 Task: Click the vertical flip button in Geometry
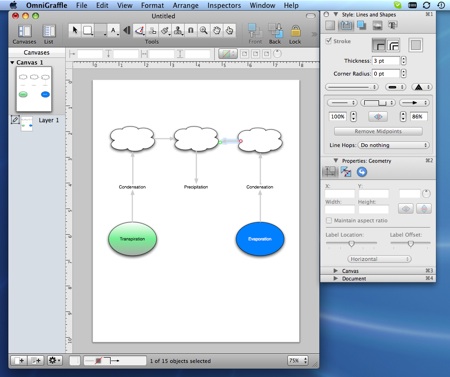[424, 209]
